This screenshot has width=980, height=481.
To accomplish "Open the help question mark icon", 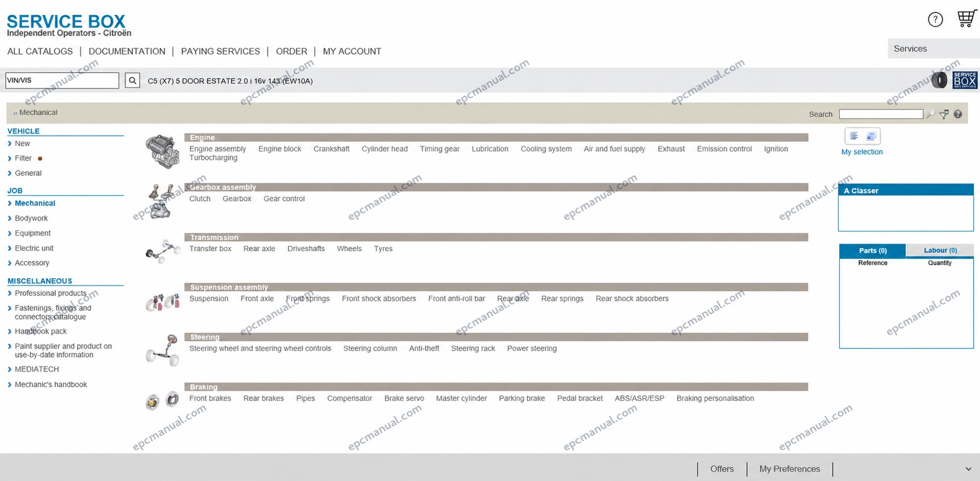I will pos(935,19).
